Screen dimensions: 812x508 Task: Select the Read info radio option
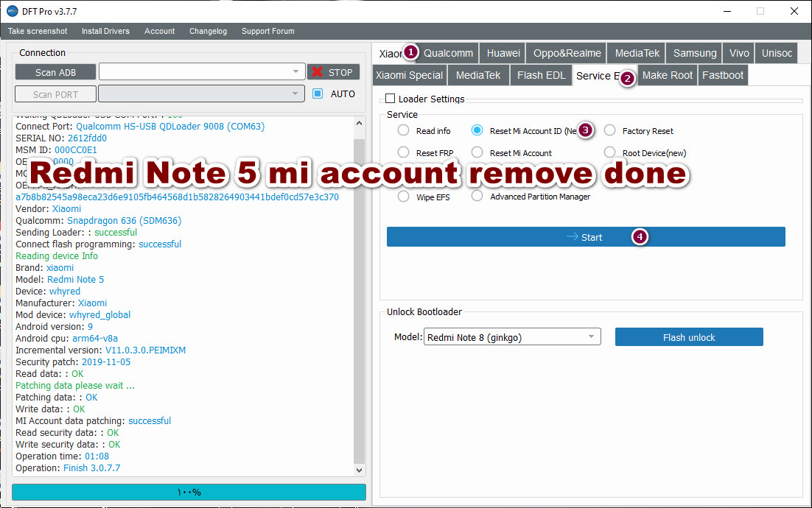(x=403, y=130)
